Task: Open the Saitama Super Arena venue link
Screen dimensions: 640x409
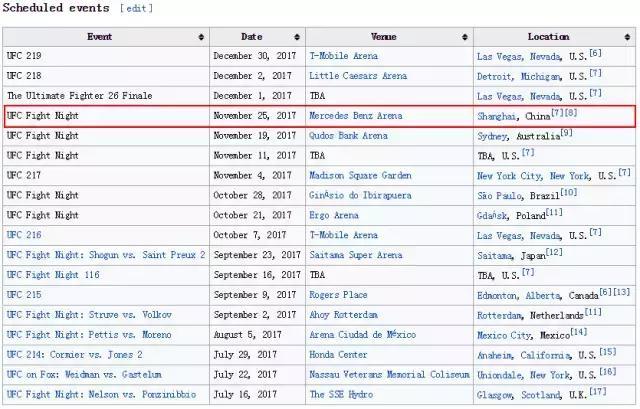Action: (356, 255)
